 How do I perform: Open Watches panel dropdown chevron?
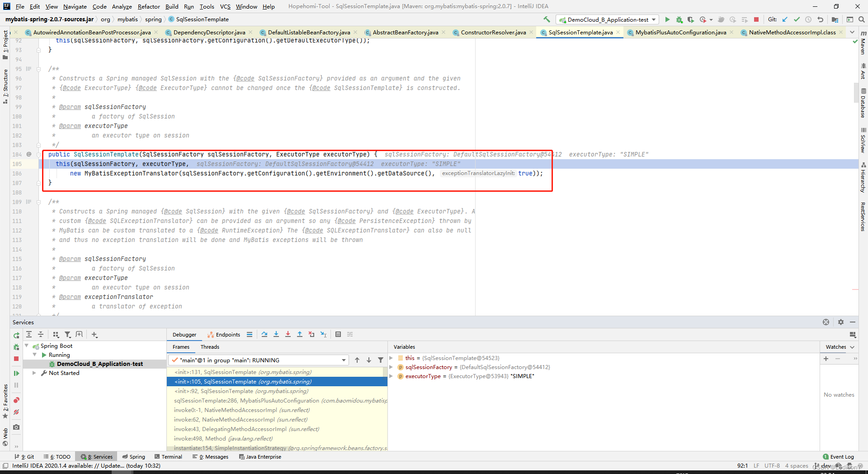[x=852, y=347]
